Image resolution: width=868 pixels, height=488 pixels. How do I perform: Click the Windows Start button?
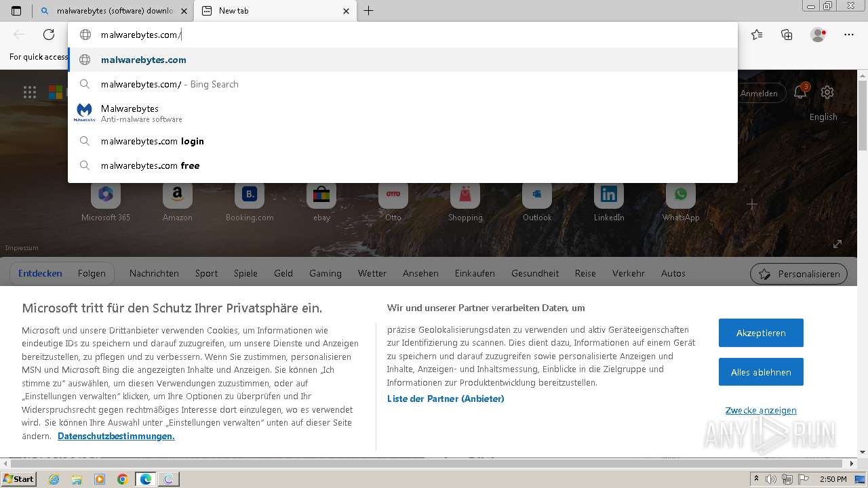[x=18, y=479]
